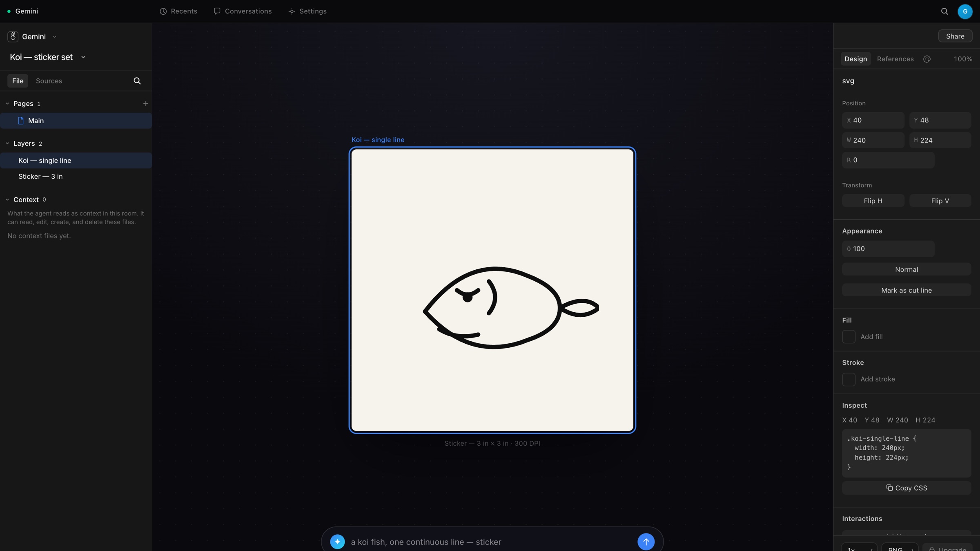Click the Gemini app title at top left
980x551 pixels.
click(27, 11)
